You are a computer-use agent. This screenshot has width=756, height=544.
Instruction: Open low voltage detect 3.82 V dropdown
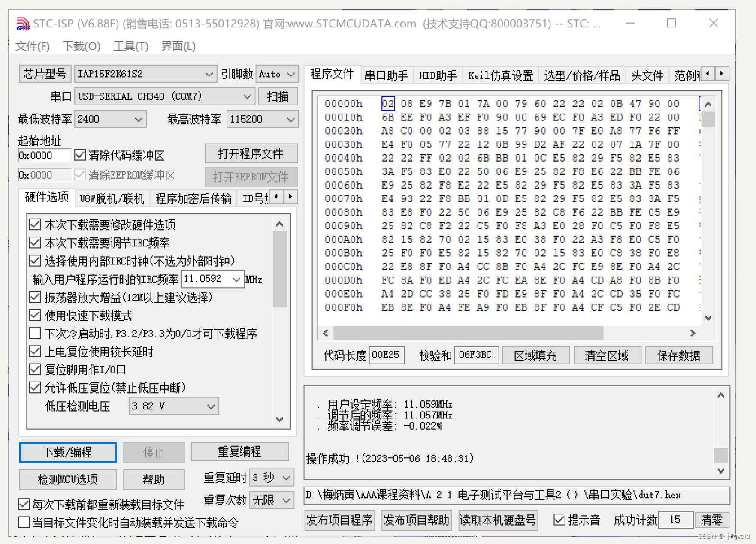[174, 406]
